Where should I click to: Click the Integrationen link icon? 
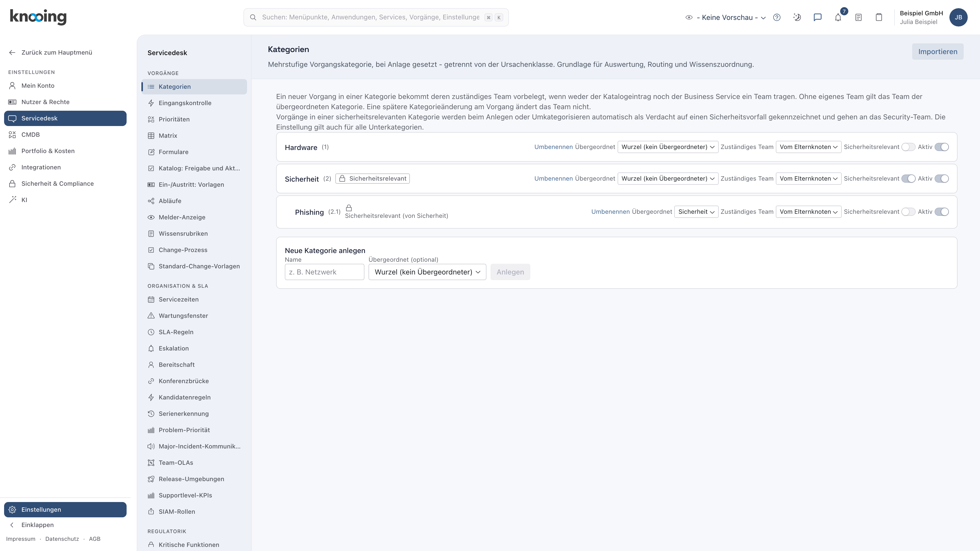12,167
